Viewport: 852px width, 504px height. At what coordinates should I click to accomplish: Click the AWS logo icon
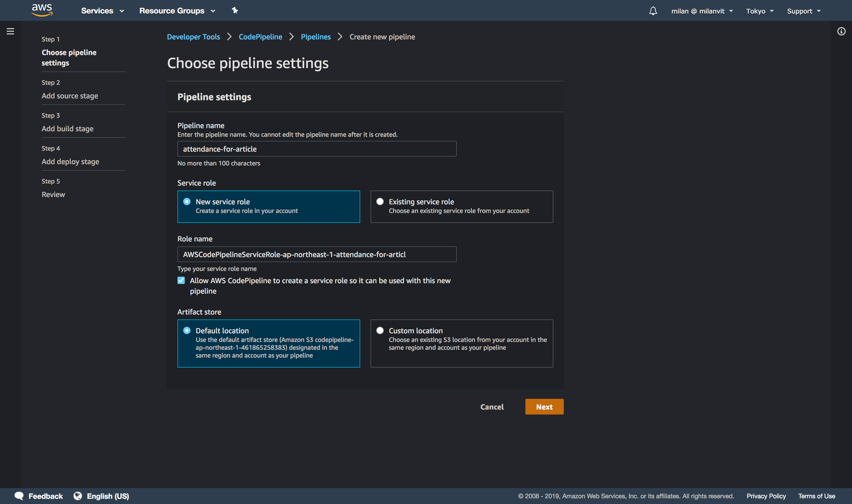click(43, 10)
